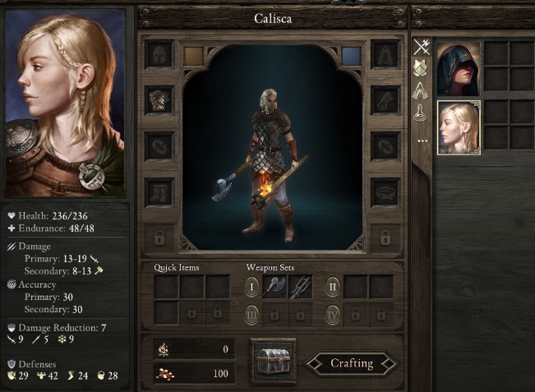Select the boots equipment slot
This screenshot has height=392, width=535.
coord(159,192)
